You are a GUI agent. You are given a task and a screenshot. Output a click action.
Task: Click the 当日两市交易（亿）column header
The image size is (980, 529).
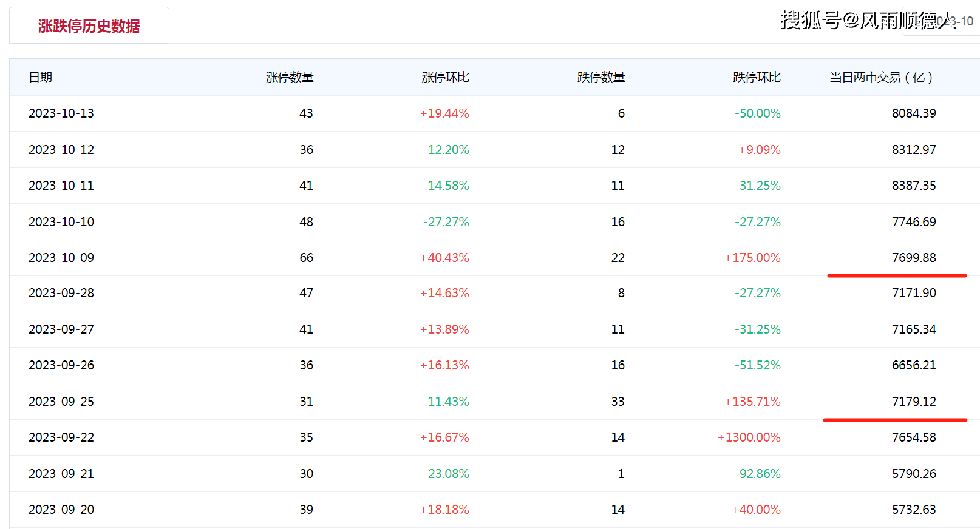[881, 77]
